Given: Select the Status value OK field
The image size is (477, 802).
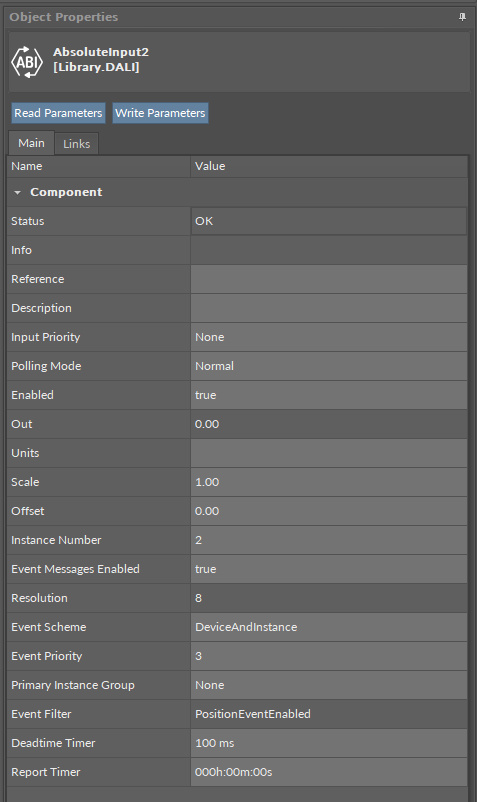Looking at the screenshot, I should point(329,221).
